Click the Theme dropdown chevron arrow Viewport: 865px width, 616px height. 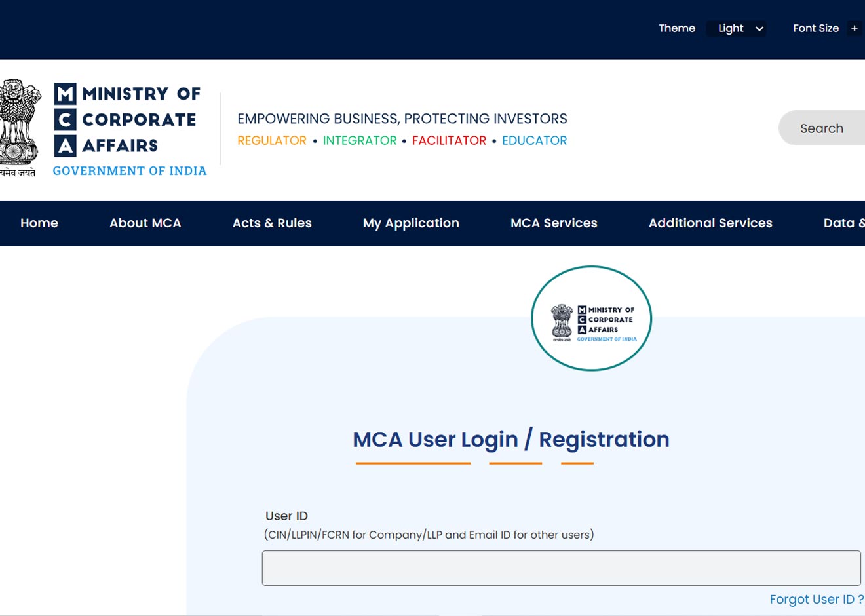coord(759,29)
